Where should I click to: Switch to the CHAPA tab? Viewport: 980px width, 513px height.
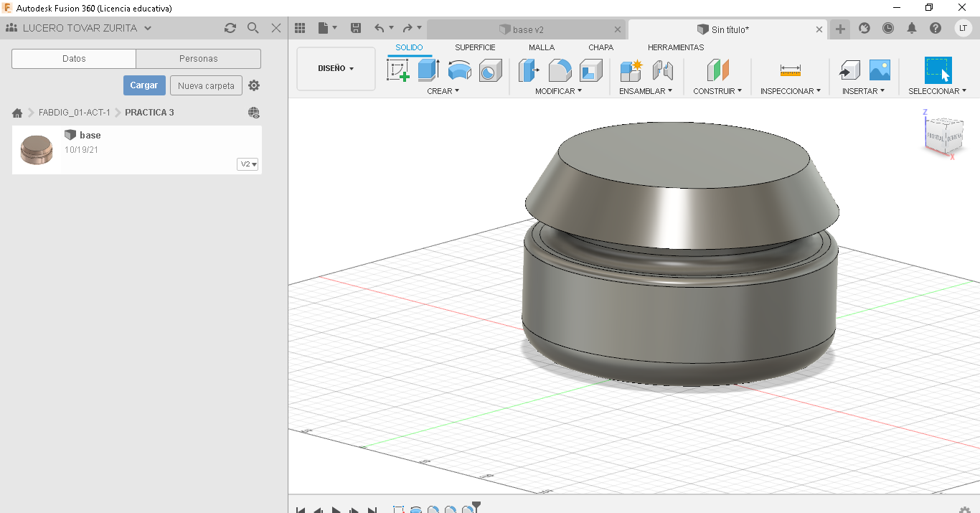click(600, 47)
